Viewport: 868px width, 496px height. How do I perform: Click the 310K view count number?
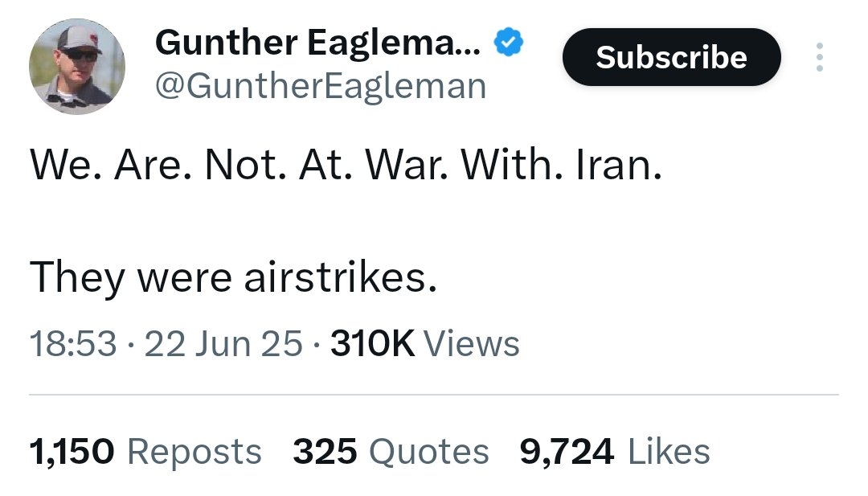click(x=372, y=344)
